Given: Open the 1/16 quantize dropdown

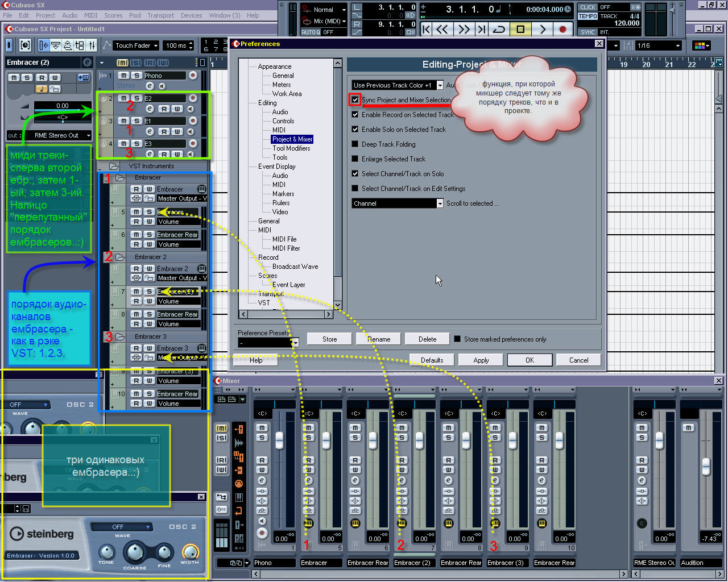Looking at the screenshot, I should pos(659,45).
